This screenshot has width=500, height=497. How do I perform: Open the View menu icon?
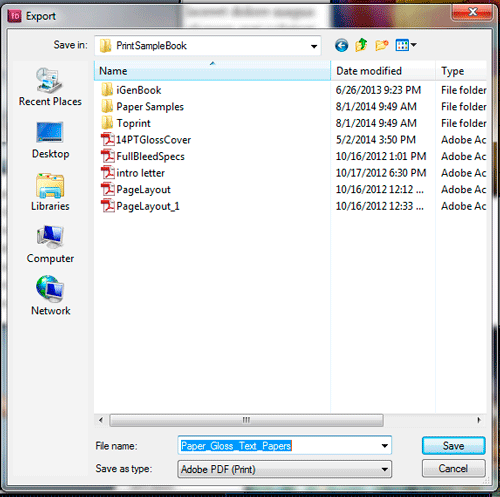406,45
